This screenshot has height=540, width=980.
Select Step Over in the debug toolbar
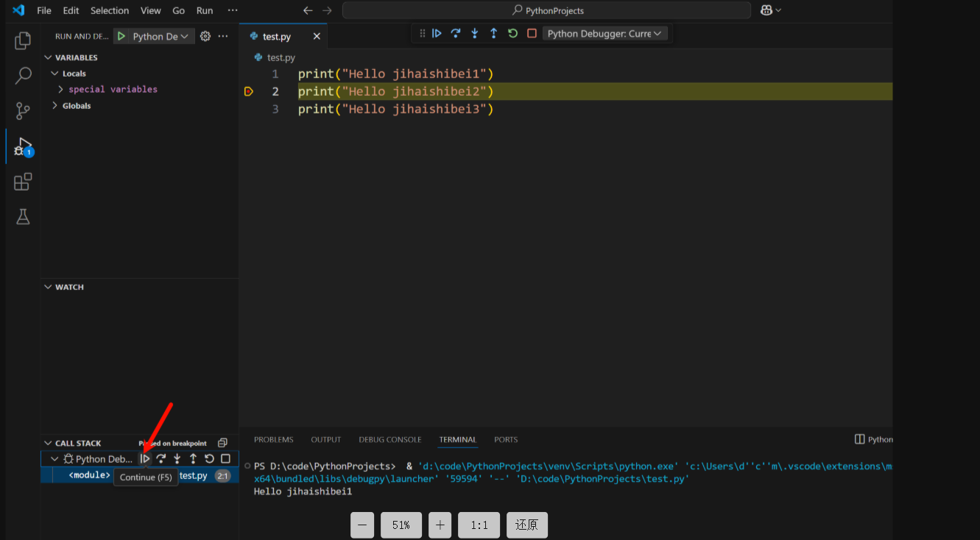pos(455,33)
